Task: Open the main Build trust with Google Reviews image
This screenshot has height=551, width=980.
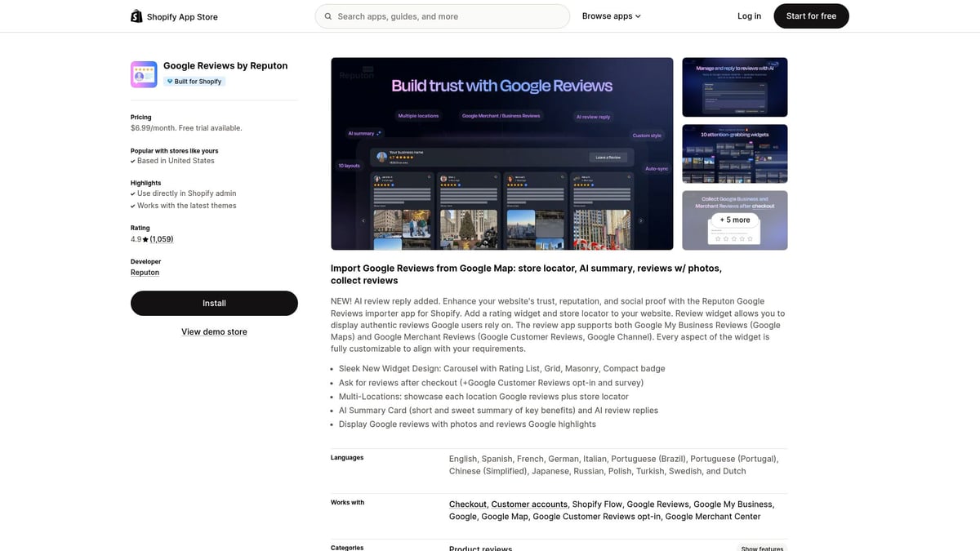Action: click(x=501, y=153)
